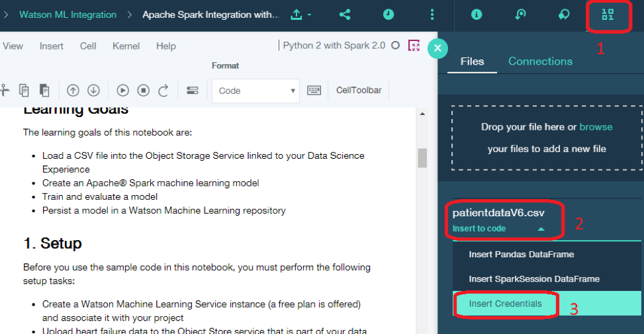Click the cell toggle toolbar icon

[193, 90]
